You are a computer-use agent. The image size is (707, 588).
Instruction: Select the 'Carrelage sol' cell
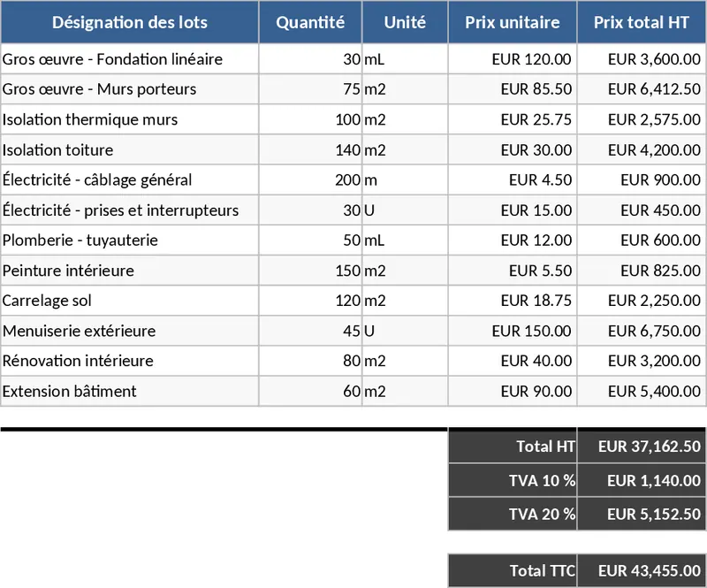click(x=48, y=301)
